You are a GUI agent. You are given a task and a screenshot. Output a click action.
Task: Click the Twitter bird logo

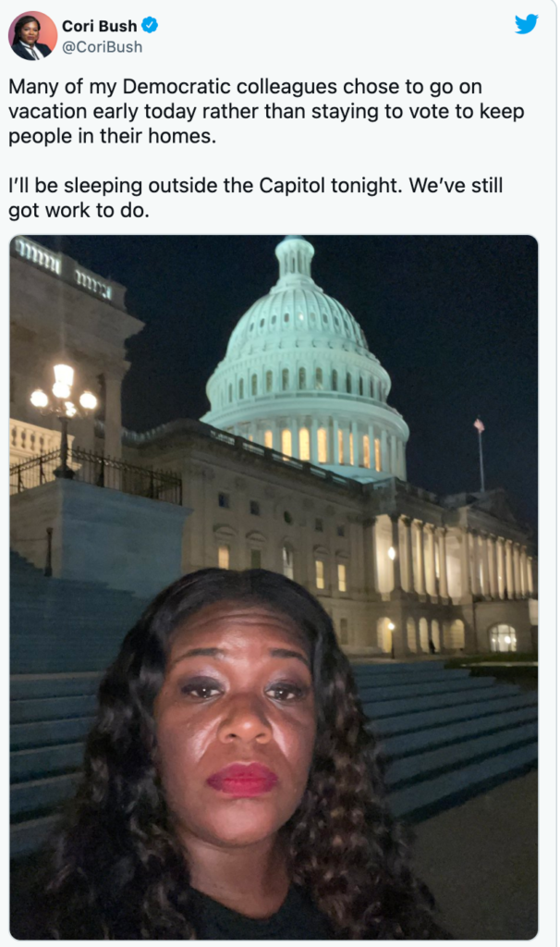tap(526, 23)
